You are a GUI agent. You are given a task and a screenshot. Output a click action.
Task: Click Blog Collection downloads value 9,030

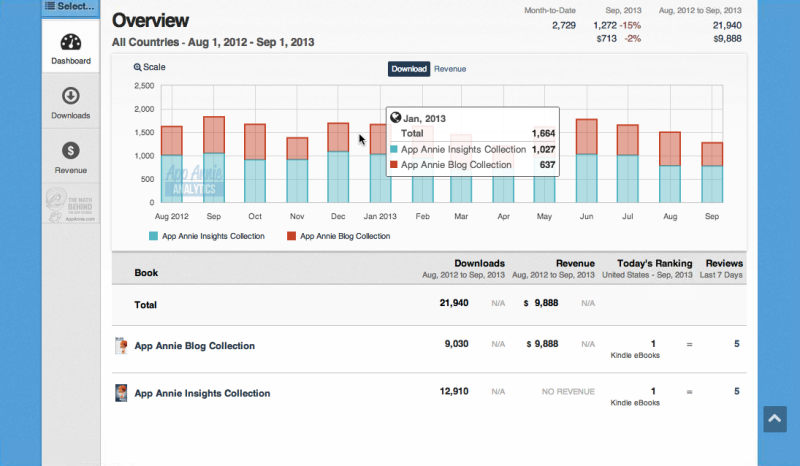[x=456, y=344]
